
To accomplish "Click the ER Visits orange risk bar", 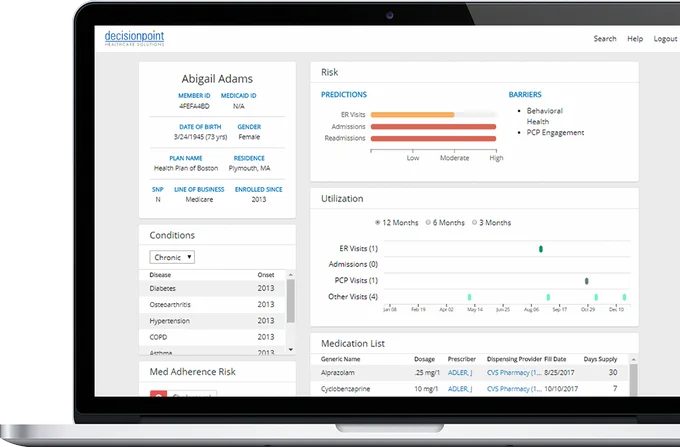I will [x=412, y=115].
